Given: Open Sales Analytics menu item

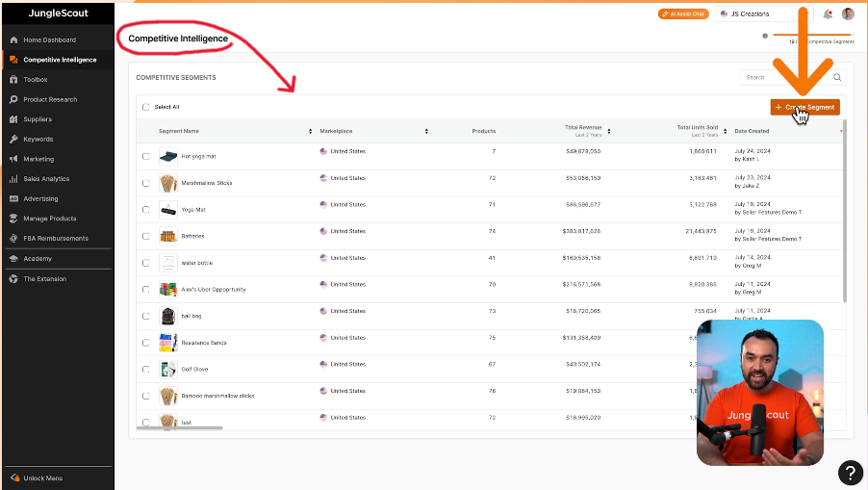Looking at the screenshot, I should point(46,179).
